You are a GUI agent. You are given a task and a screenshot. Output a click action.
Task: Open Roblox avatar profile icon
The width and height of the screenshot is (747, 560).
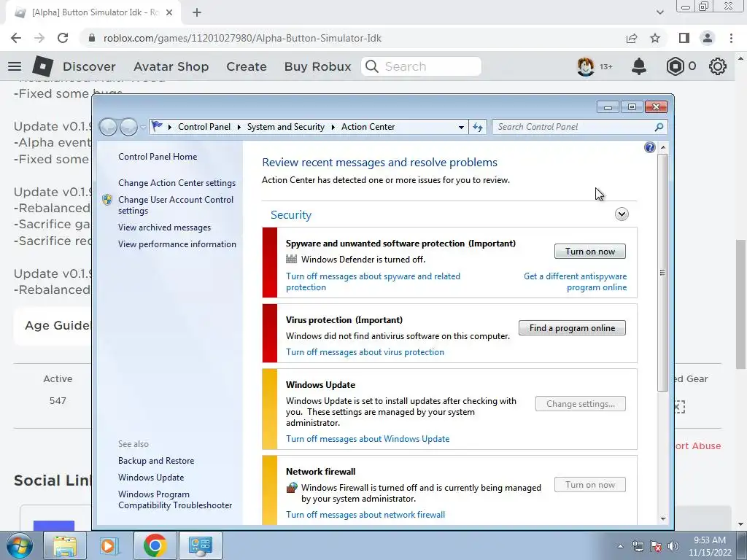586,66
